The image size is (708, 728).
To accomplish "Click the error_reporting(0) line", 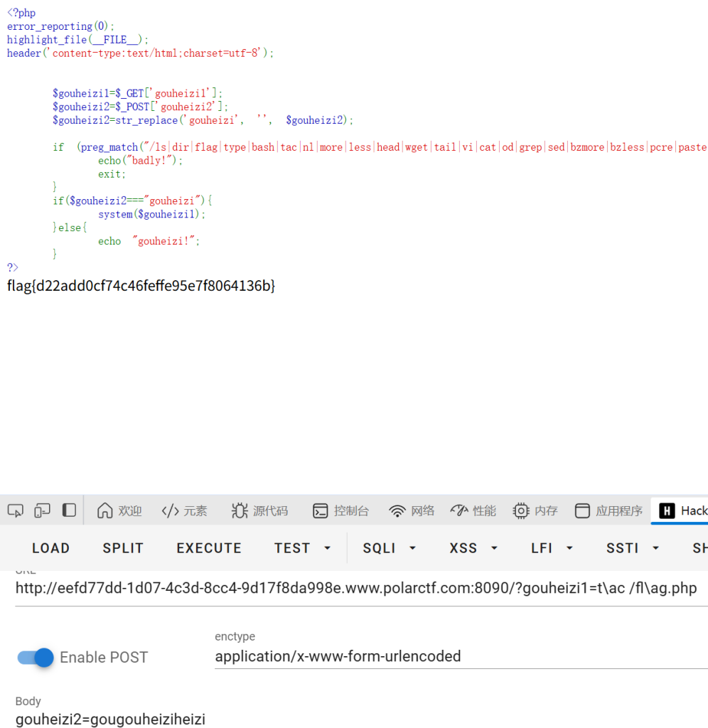I will pyautogui.click(x=60, y=26).
